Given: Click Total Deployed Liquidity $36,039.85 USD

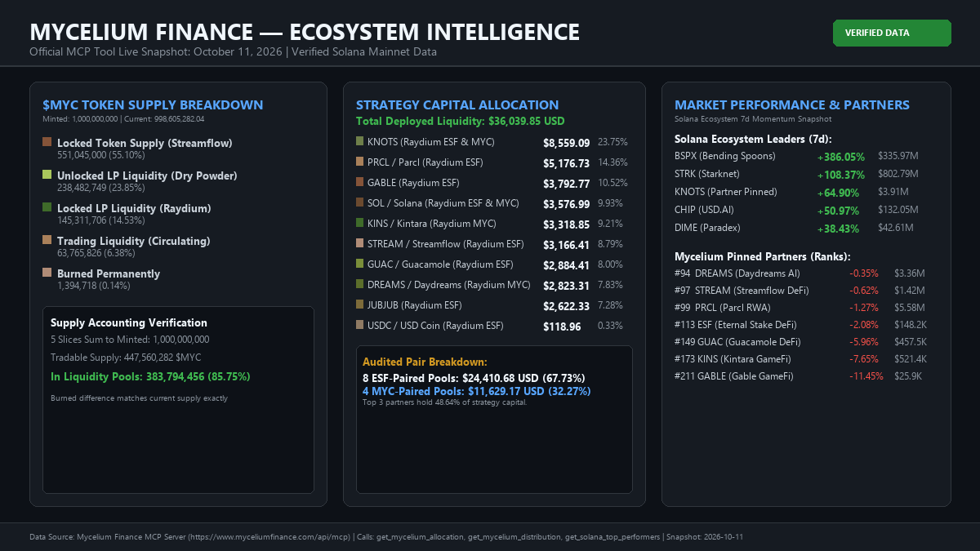Looking at the screenshot, I should click(x=461, y=121).
